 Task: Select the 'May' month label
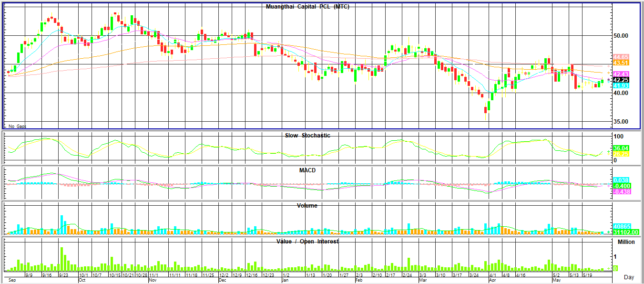point(557,281)
